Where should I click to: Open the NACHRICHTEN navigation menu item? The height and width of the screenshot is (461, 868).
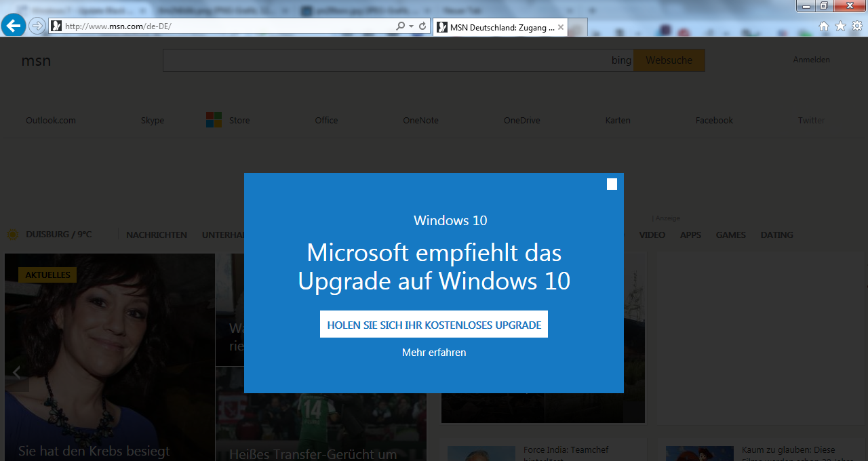coord(156,235)
